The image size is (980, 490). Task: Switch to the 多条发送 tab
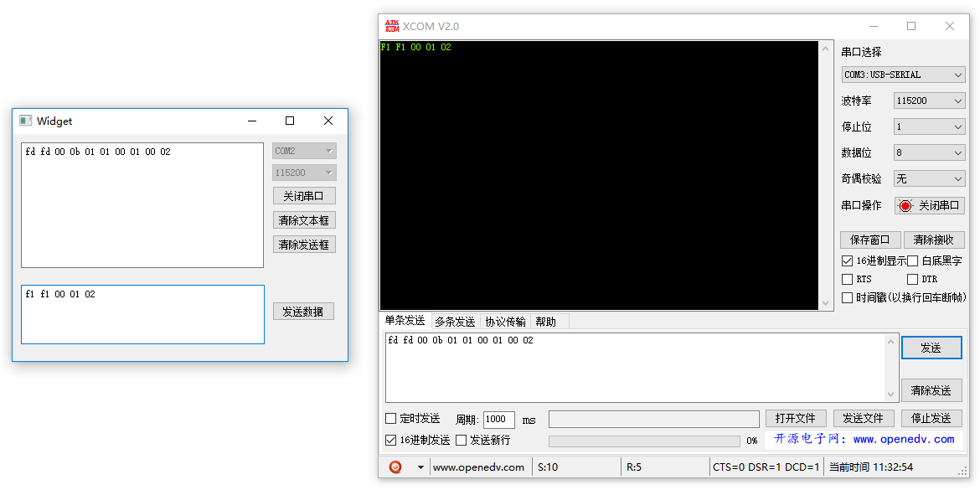(454, 320)
